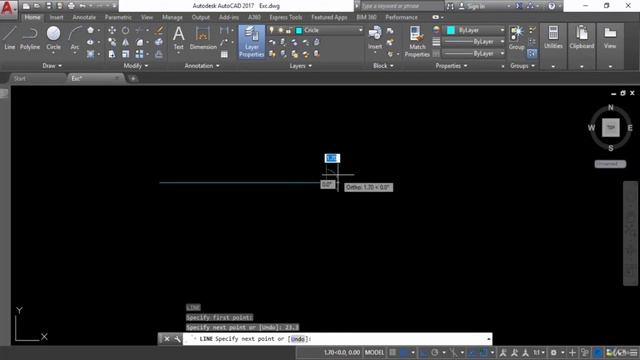Click the MODEL space button
Screen dimensions: 640x360
point(374,352)
